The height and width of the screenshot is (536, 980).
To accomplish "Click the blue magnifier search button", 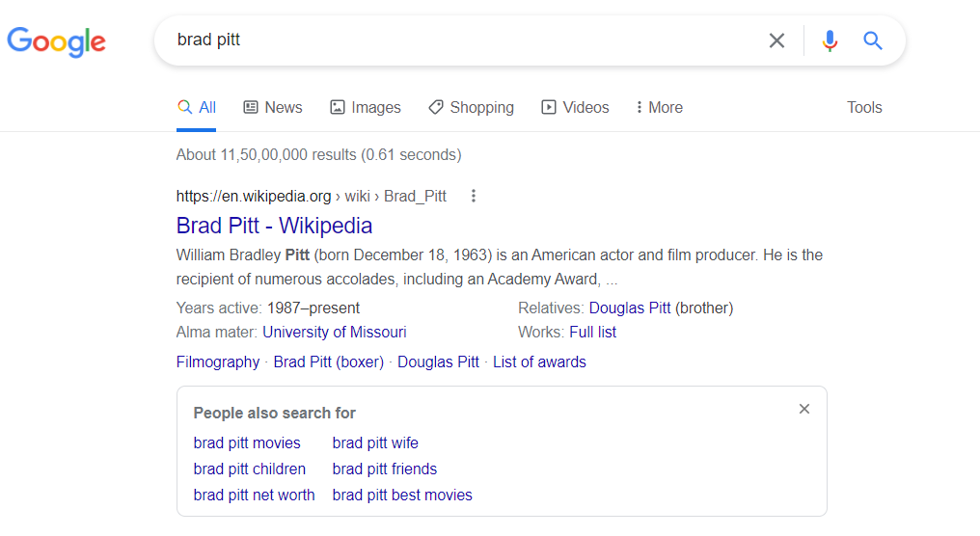I will tap(873, 40).
